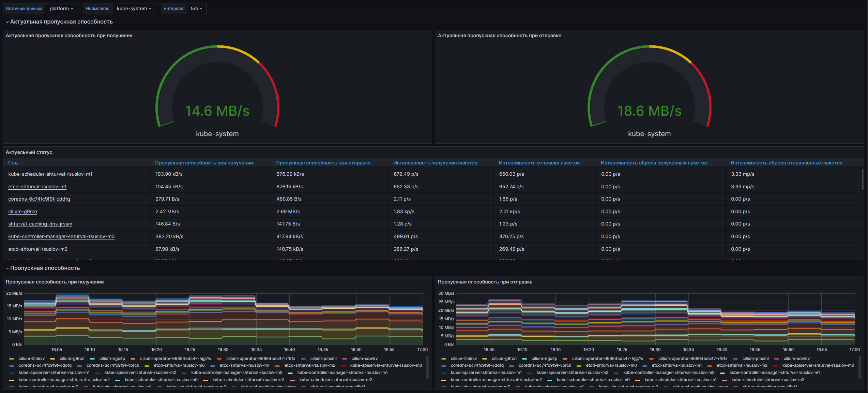Open the cilium-g9rcn pod link
Screen dimensions: 868x393
click(x=22, y=212)
